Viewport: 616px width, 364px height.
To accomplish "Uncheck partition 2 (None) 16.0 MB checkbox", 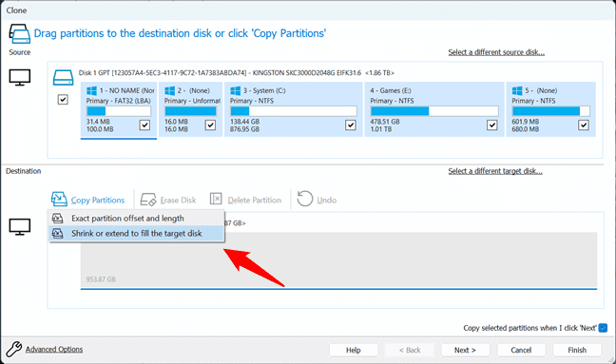I will coord(210,125).
